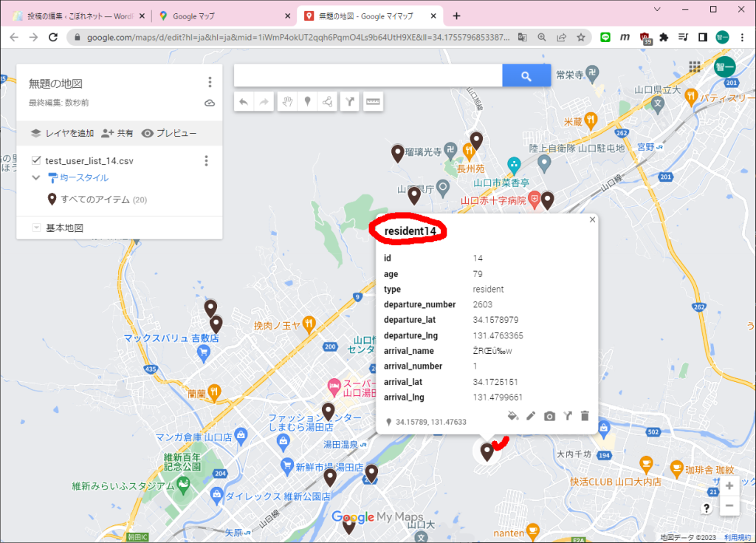This screenshot has height=543, width=756.
Task: Collapse the test_user_list_14.csv layer details
Action: pyautogui.click(x=35, y=178)
